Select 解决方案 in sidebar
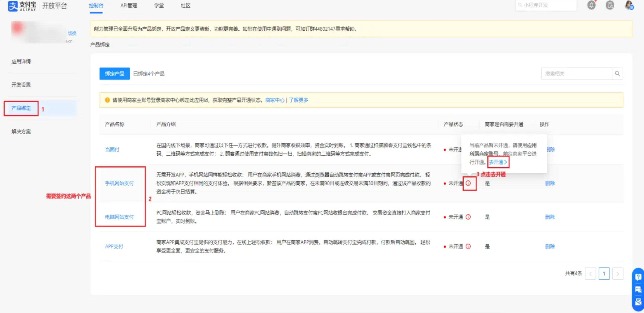Image resolution: width=644 pixels, height=313 pixels. pos(21,132)
